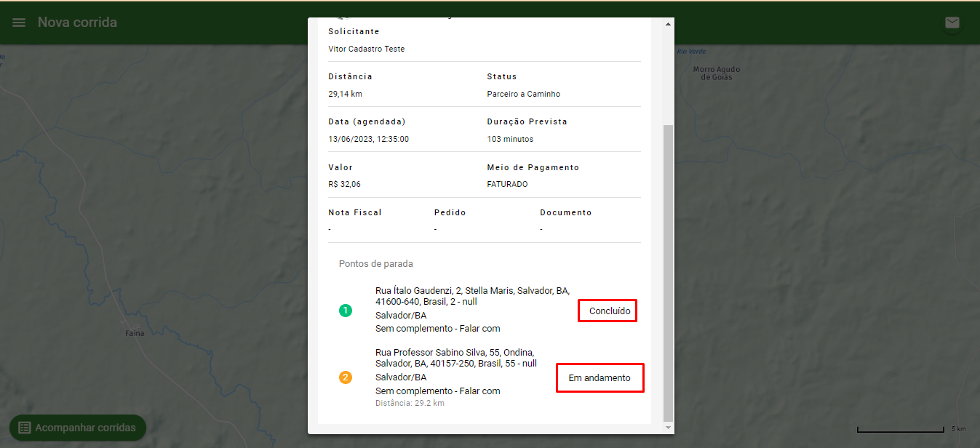The height and width of the screenshot is (448, 980).
Task: Click the Rua Professor Sabino Silva address
Action: point(456,358)
